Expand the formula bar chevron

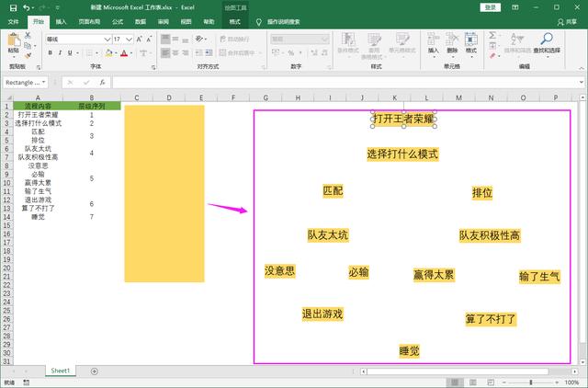(582, 82)
